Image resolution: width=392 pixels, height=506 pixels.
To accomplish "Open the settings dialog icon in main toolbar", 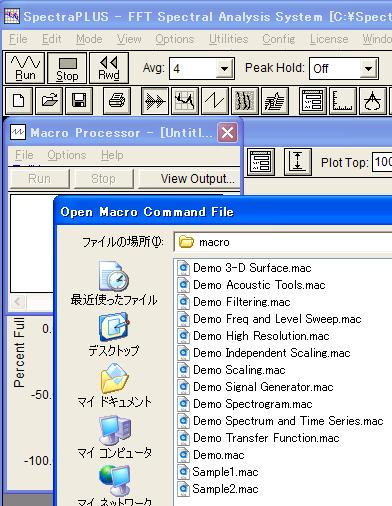I will [313, 101].
